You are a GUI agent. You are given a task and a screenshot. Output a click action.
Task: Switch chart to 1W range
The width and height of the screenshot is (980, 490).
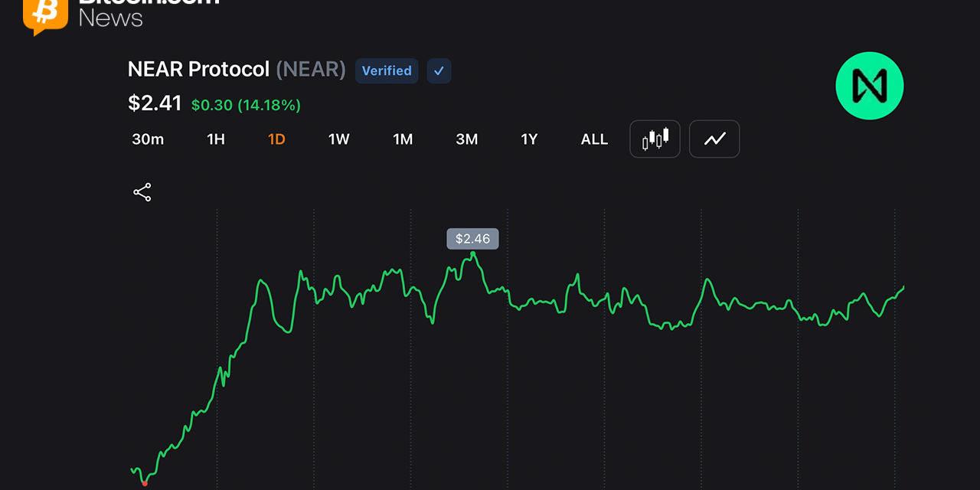339,139
